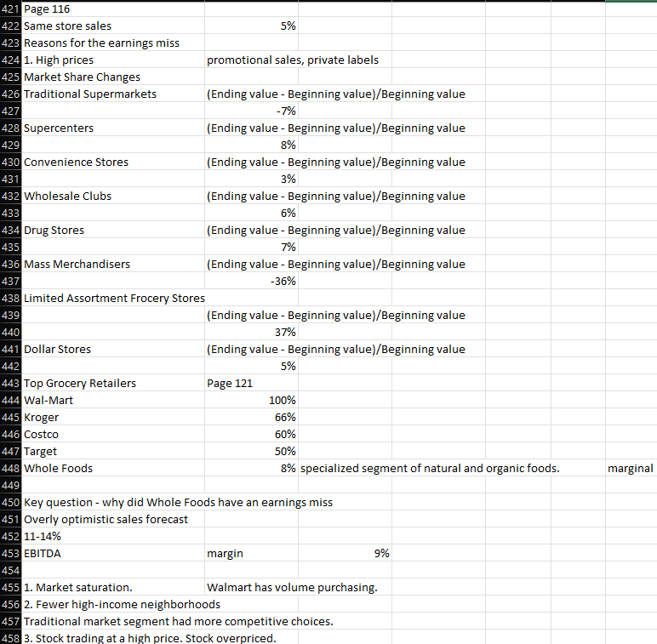Select '3. Stock trading at a high price' cell

[x=150, y=639]
